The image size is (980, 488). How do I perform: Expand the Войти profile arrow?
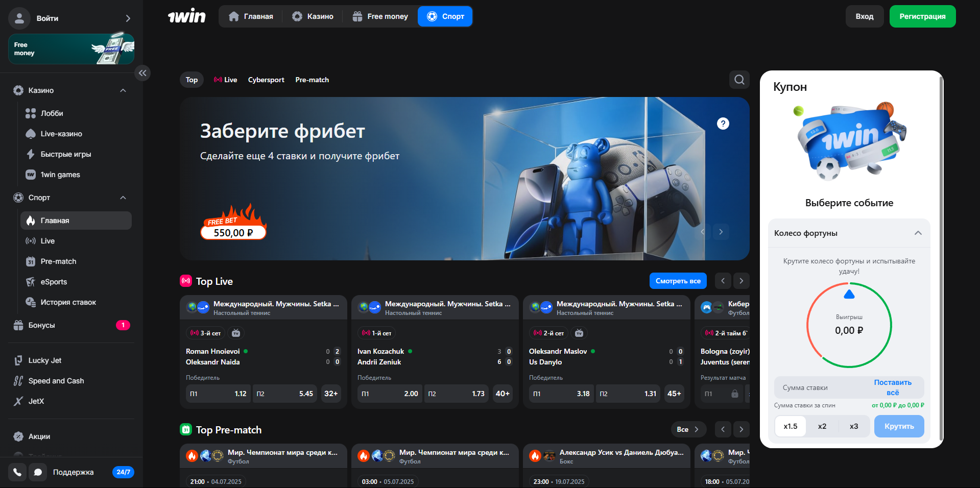128,18
